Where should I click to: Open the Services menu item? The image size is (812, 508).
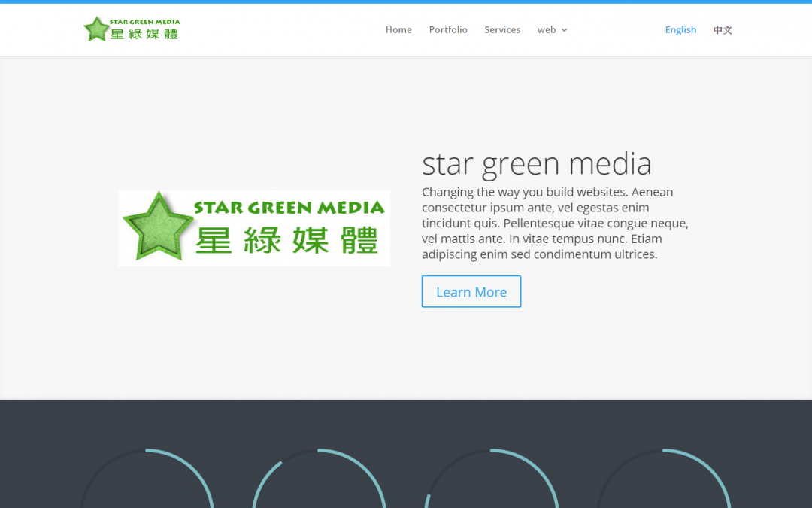502,29
